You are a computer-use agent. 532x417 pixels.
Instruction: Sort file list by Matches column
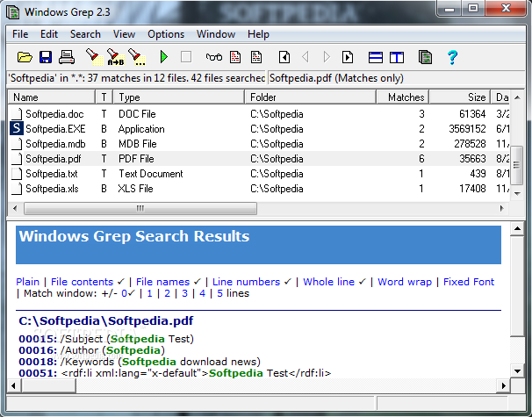(x=402, y=97)
